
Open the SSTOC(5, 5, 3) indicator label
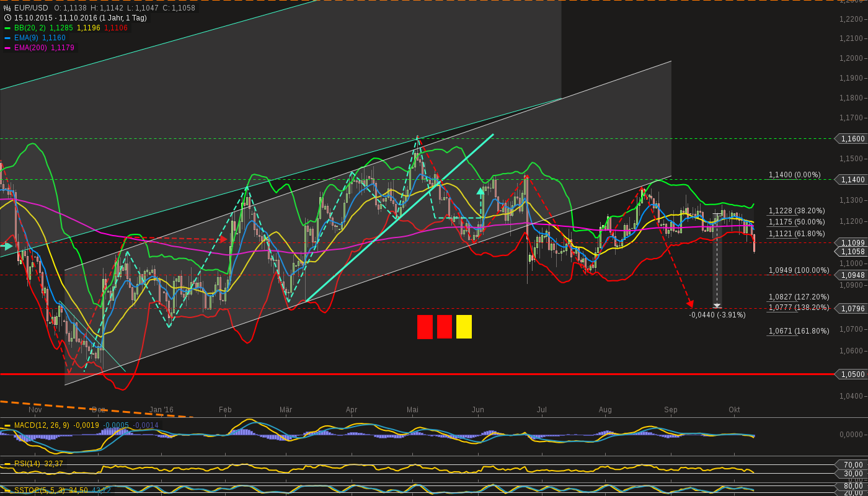click(x=40, y=490)
